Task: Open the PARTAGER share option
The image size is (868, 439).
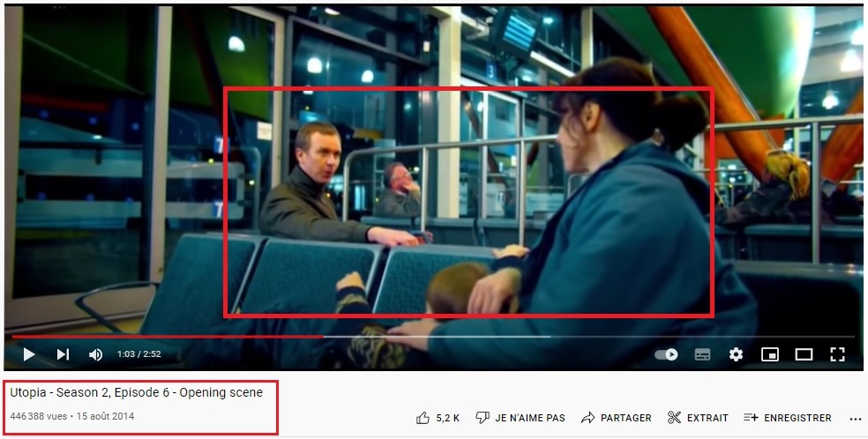Action: pos(616,418)
